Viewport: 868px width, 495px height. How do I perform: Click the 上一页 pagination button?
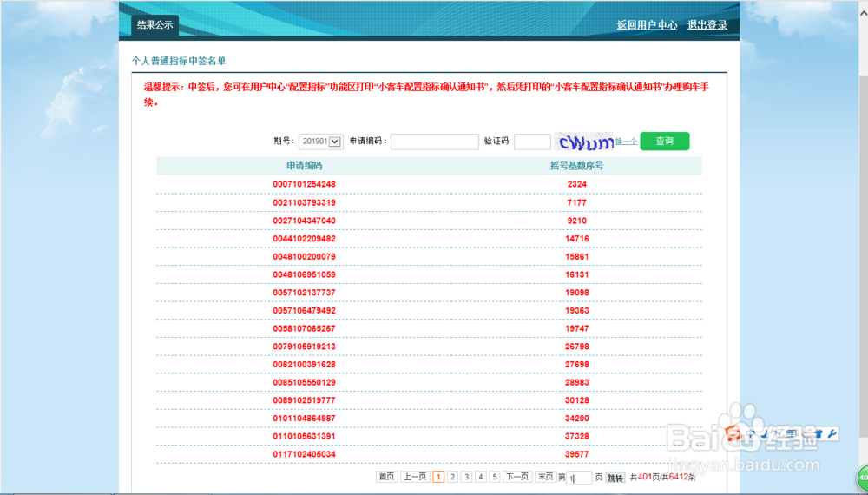[x=415, y=477]
